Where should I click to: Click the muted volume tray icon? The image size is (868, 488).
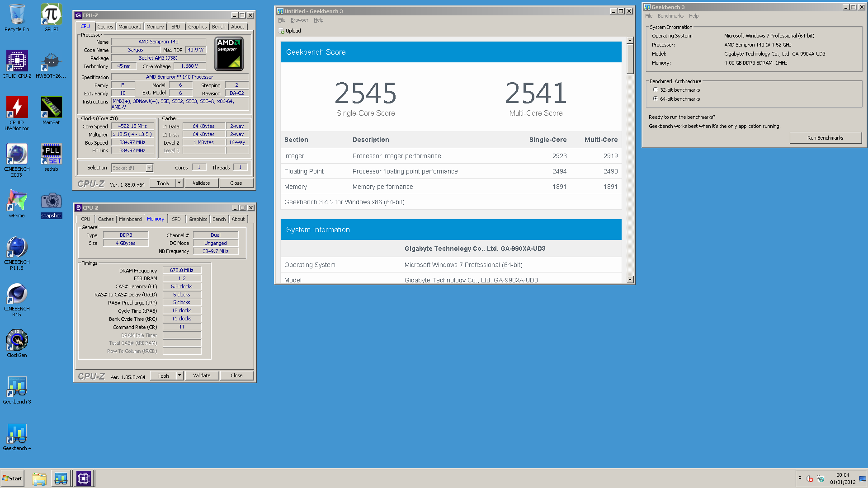[810, 479]
